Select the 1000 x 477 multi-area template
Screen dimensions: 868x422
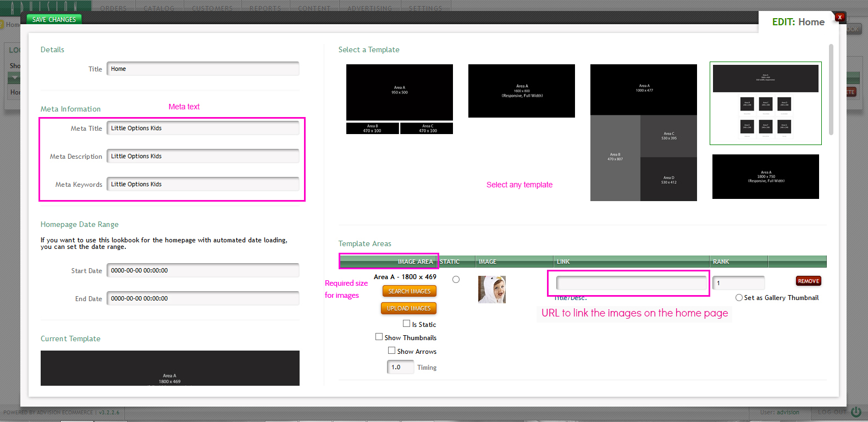coord(643,131)
